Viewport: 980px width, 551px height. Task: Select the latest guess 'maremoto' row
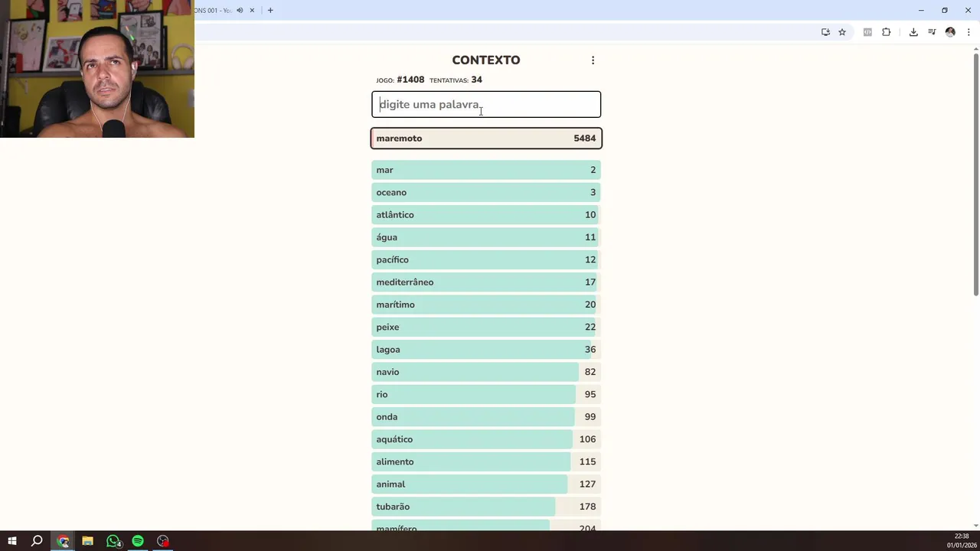[486, 139]
